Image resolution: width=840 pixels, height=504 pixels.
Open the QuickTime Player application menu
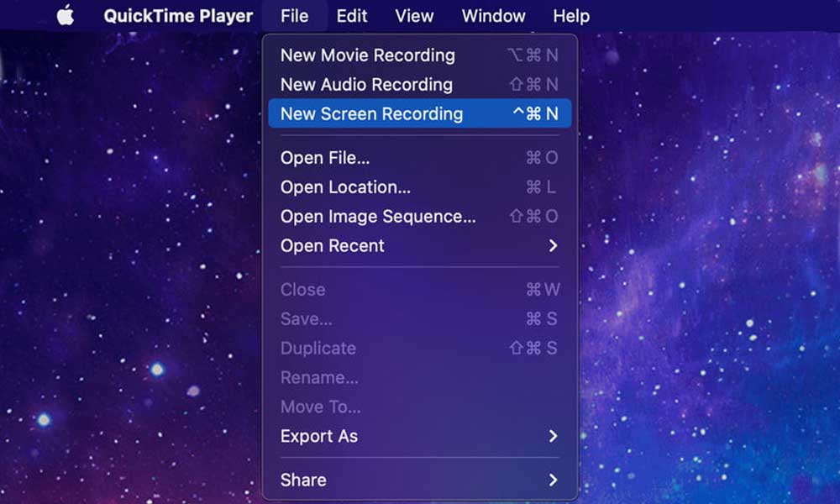(177, 14)
